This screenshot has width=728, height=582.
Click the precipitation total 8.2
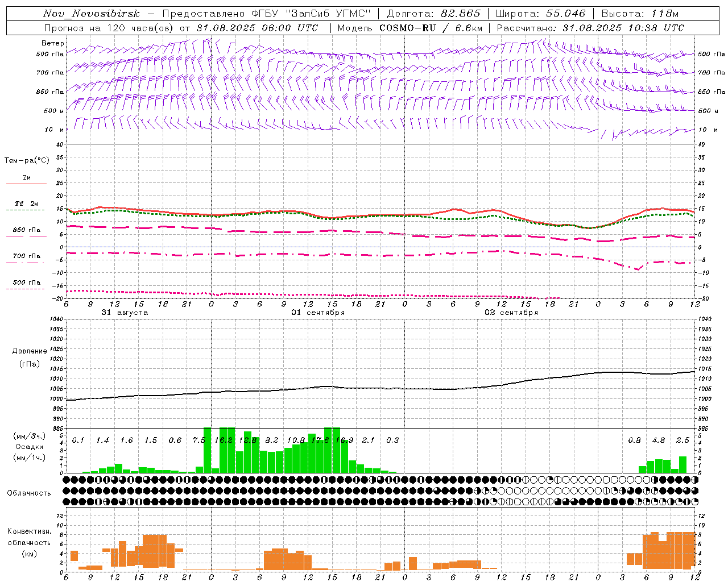click(x=272, y=440)
